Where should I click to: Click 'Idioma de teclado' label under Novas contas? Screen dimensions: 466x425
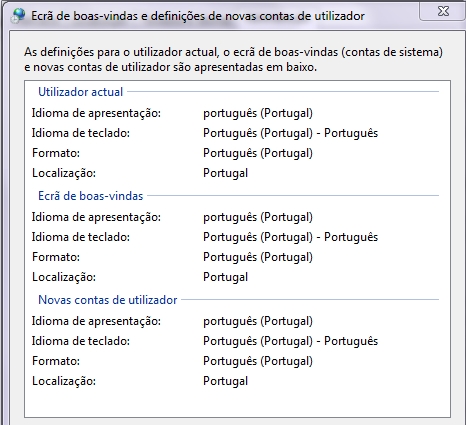pos(81,341)
